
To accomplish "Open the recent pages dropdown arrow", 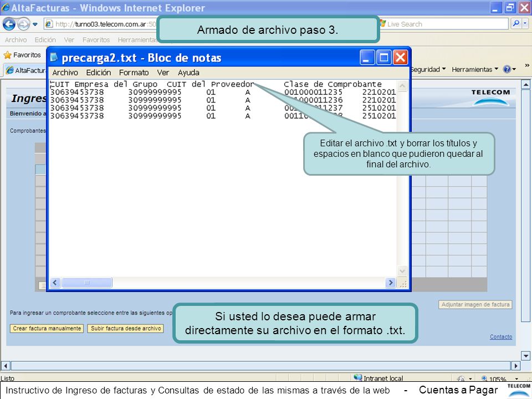I will tap(35, 24).
